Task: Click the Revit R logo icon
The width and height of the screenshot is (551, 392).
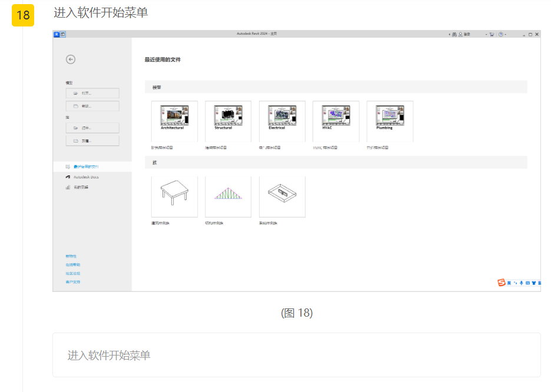Action: coord(57,35)
